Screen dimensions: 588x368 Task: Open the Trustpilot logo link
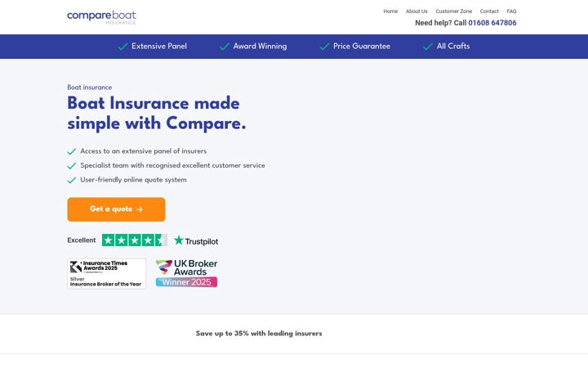point(196,241)
